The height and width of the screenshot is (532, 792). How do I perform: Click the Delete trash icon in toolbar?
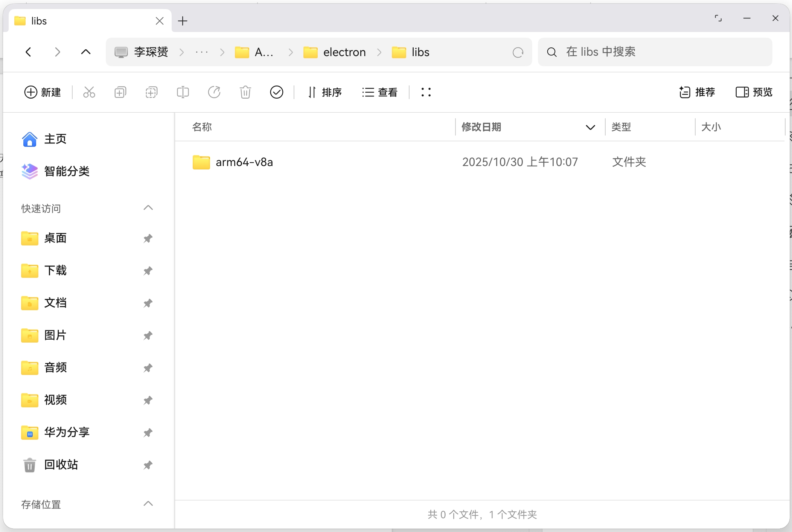click(x=245, y=92)
